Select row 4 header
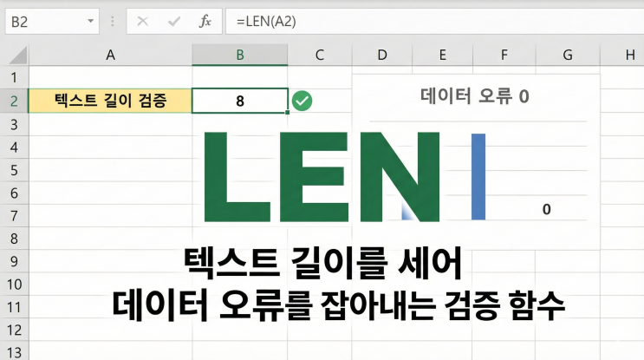Viewport: 644px width, 360px height. coord(15,147)
